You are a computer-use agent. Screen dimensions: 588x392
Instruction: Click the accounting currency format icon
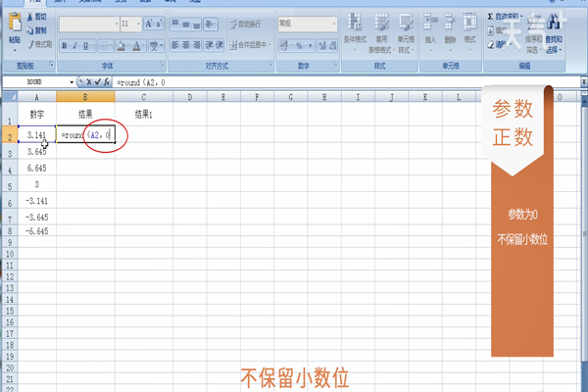tap(283, 46)
